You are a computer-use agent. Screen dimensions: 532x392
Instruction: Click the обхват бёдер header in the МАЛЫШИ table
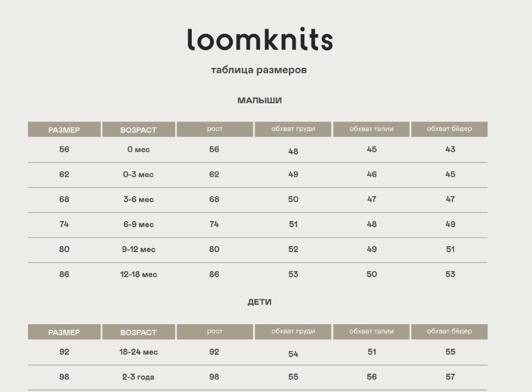pos(449,129)
